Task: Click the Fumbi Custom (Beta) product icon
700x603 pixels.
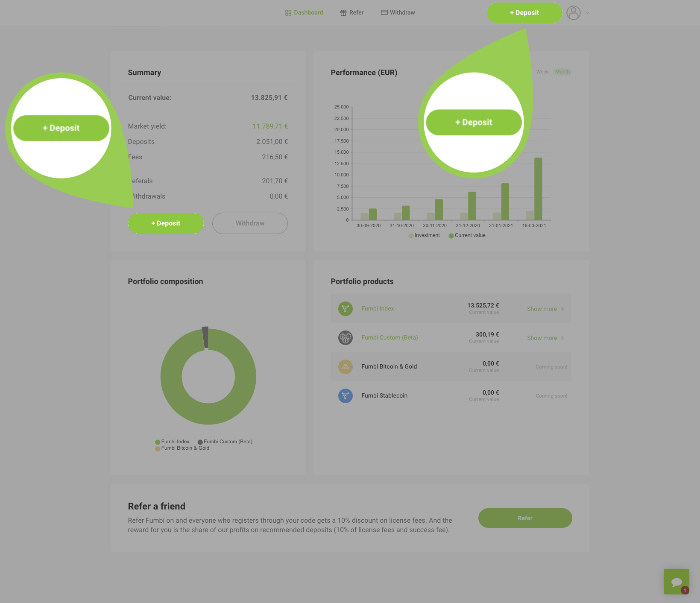Action: [345, 338]
